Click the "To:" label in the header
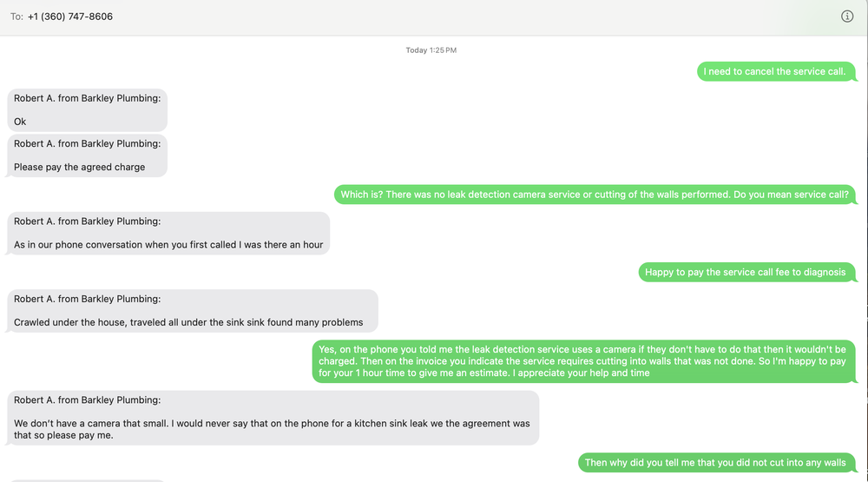 (16, 17)
